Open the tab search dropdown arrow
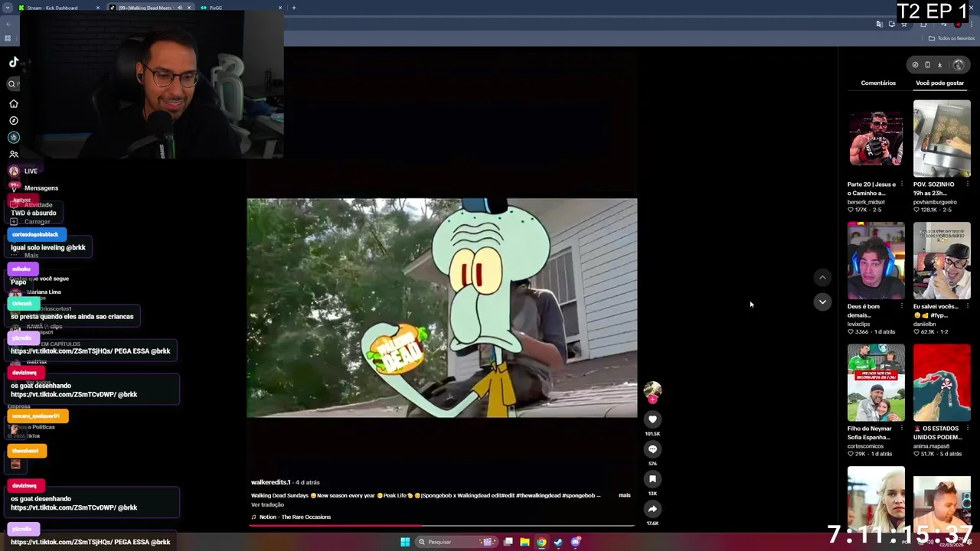Image resolution: width=980 pixels, height=551 pixels. pos(8,8)
